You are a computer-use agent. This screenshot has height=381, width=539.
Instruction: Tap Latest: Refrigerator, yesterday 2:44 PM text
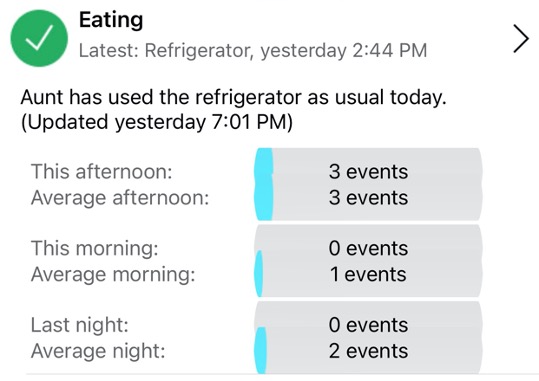click(x=253, y=51)
